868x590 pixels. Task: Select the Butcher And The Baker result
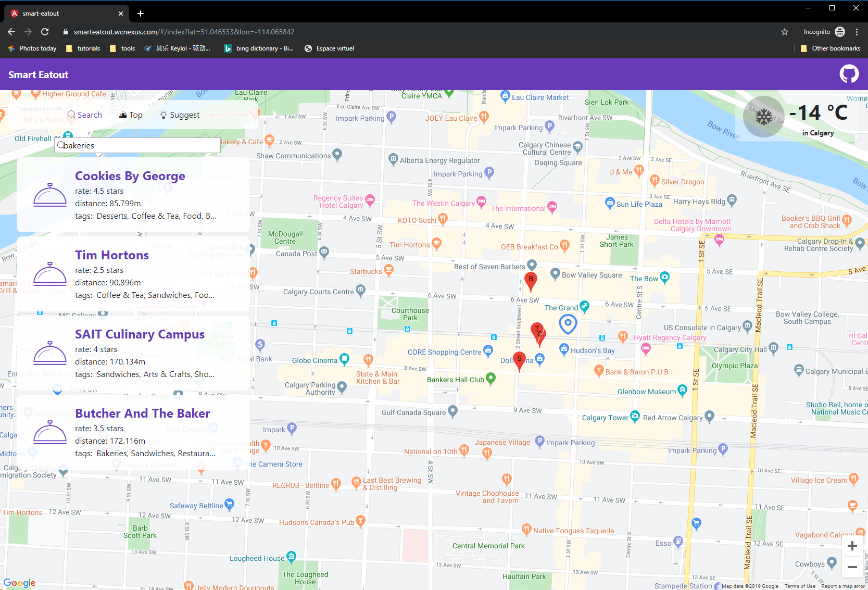click(x=133, y=432)
